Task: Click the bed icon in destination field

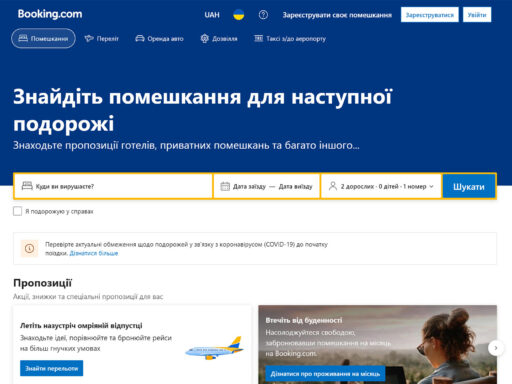Action: tap(27, 186)
